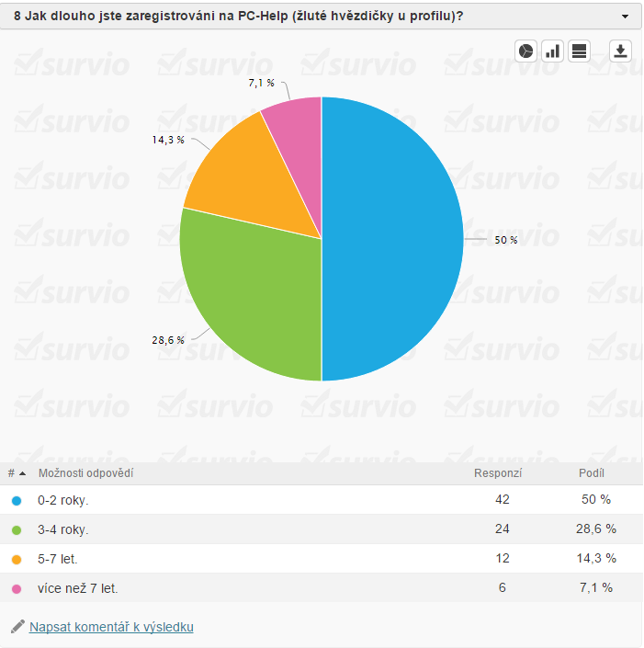The image size is (644, 648).
Task: Switch to bar chart view icon
Action: pyautogui.click(x=553, y=51)
